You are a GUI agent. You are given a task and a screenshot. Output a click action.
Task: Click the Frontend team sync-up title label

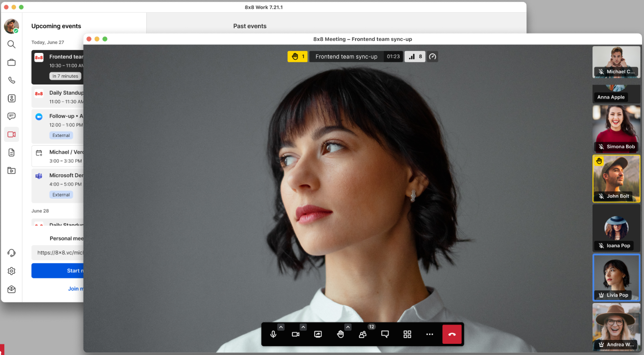[346, 57]
